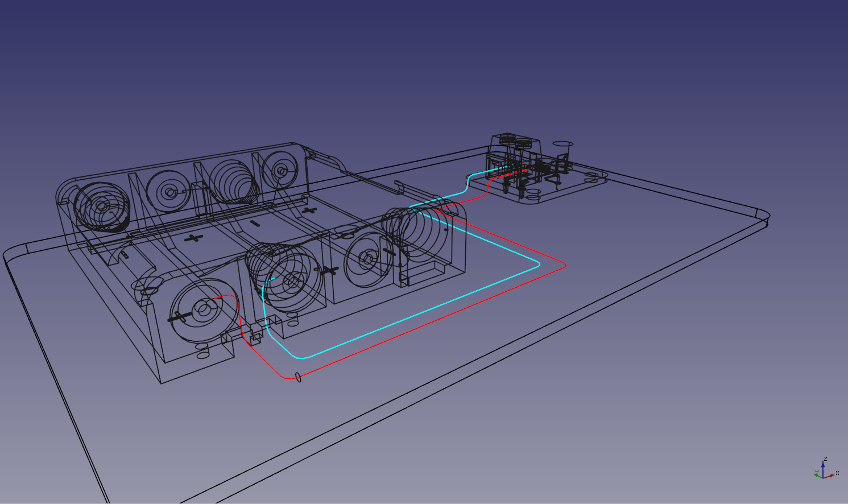The height and width of the screenshot is (504, 848).
Task: Select the rounded right corner of base plate
Action: [x=761, y=215]
